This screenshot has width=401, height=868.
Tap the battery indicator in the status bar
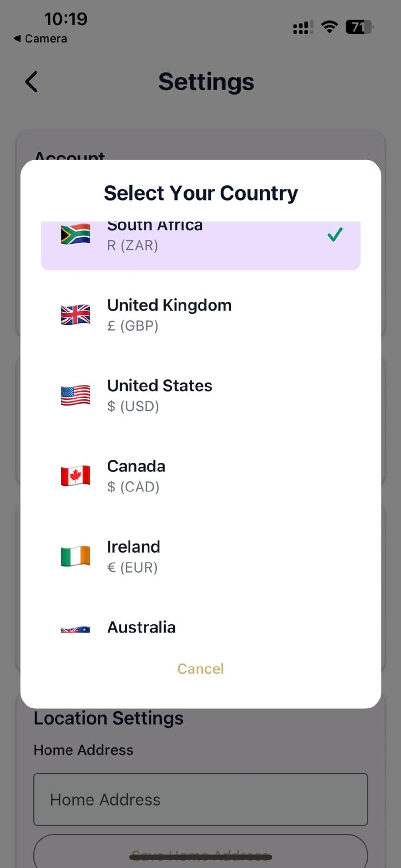click(x=358, y=27)
